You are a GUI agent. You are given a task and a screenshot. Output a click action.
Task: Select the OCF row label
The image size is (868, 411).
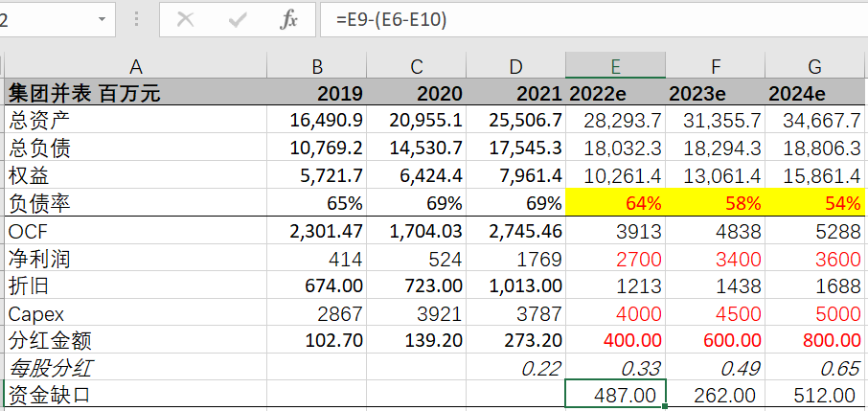136,231
